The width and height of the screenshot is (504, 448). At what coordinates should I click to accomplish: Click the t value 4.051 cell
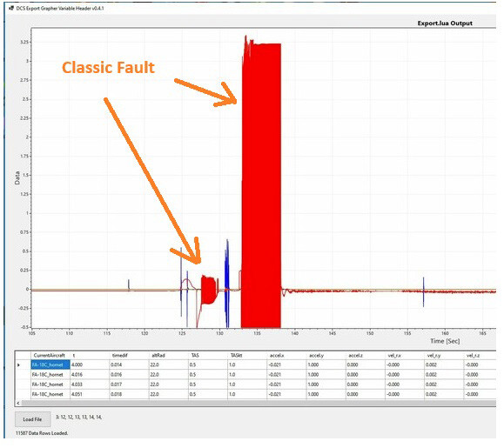pos(90,394)
